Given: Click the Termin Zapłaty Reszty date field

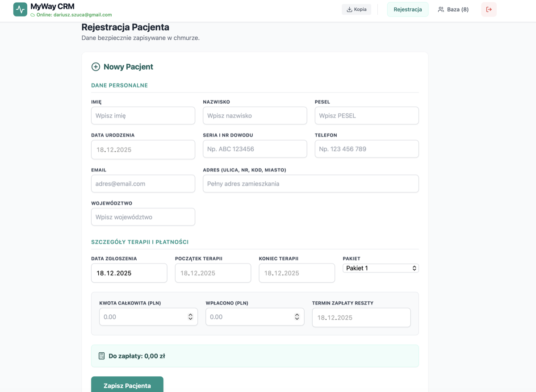Looking at the screenshot, I should coord(361,317).
